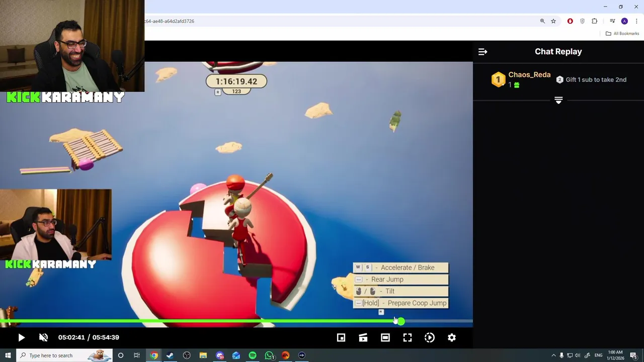The width and height of the screenshot is (644, 362).
Task: Click the clip creation icon
Action: point(363,338)
